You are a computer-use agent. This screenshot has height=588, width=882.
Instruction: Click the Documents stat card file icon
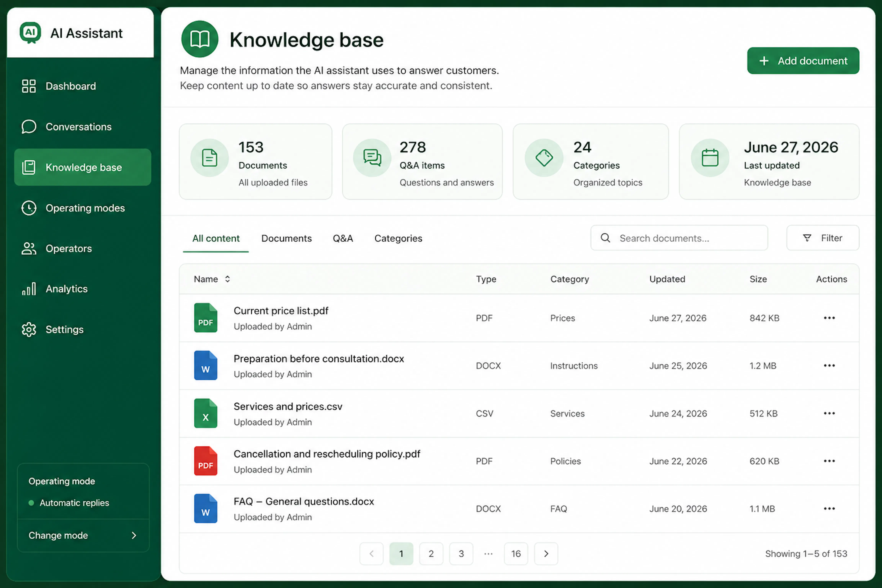210,158
